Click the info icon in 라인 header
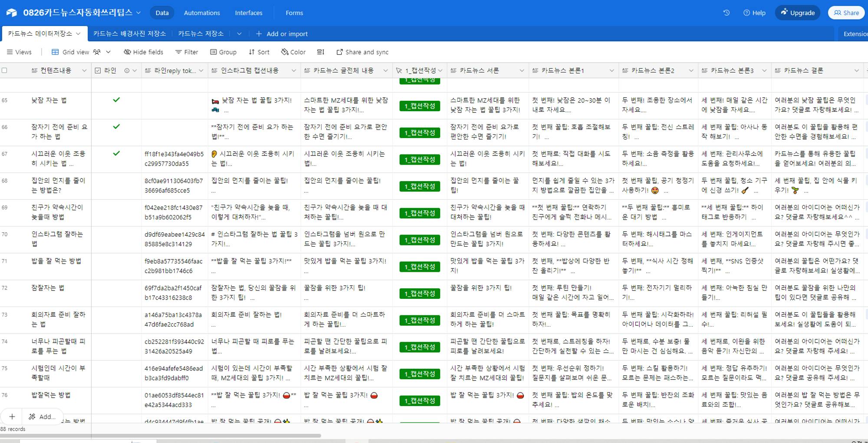Screen dimensions: 868x443 [127, 70]
